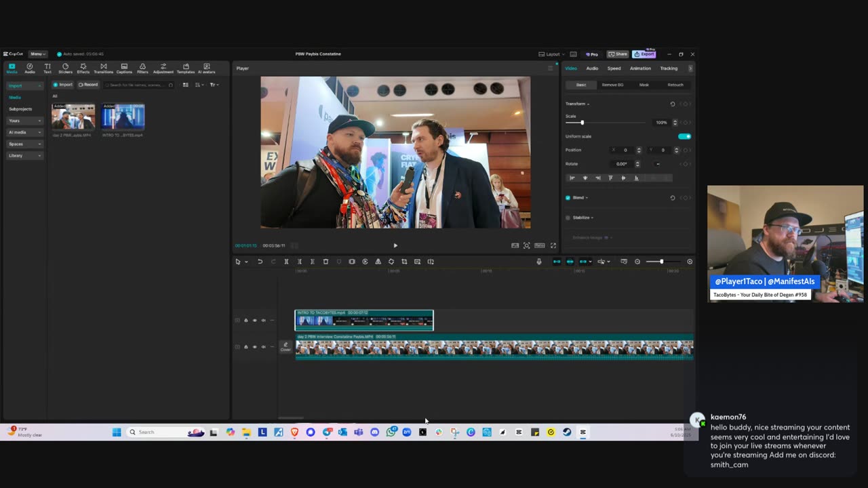Uncheck the Blend checkbox

(x=568, y=198)
